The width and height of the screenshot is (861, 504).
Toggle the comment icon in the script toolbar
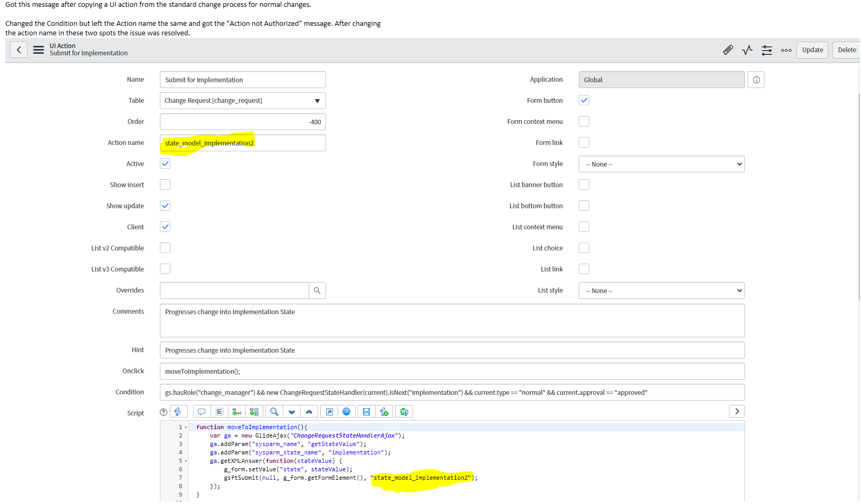click(201, 411)
